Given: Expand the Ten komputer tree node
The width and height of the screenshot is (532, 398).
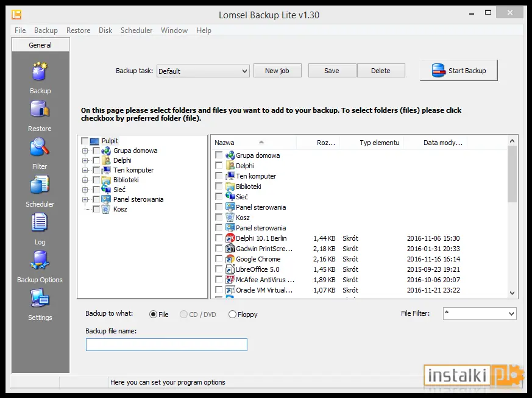Looking at the screenshot, I should [85, 170].
